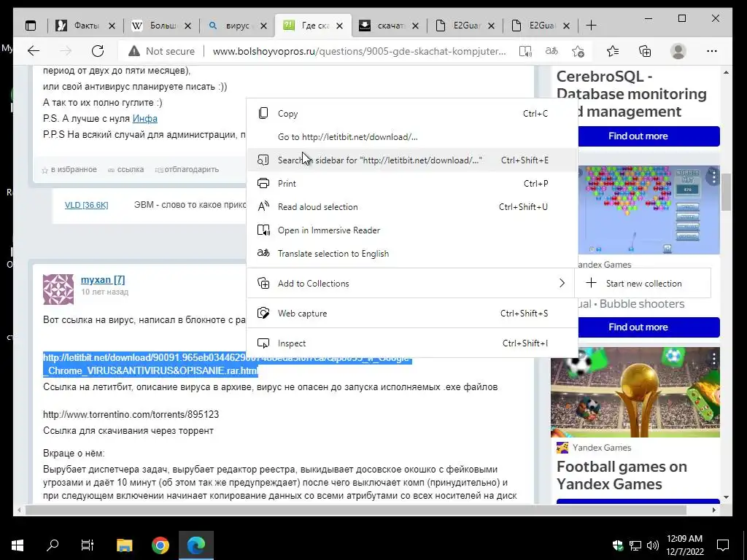This screenshot has width=747, height=560.
Task: Open the Инфа hyperlink
Action: tap(145, 119)
